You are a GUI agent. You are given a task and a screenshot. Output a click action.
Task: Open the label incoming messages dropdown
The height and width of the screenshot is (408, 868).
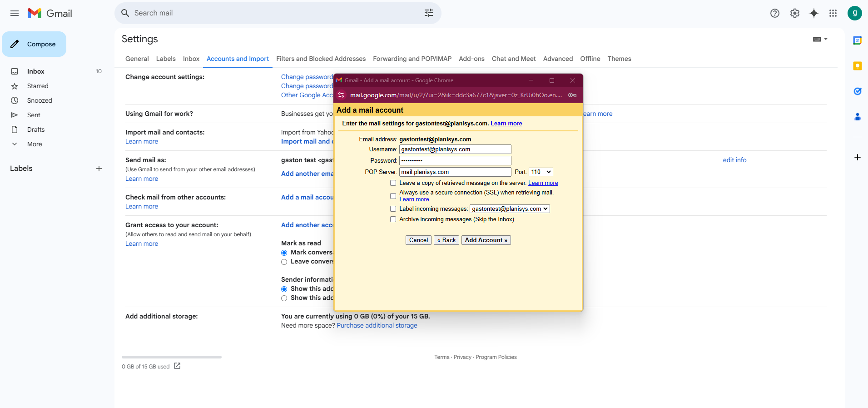(x=510, y=209)
